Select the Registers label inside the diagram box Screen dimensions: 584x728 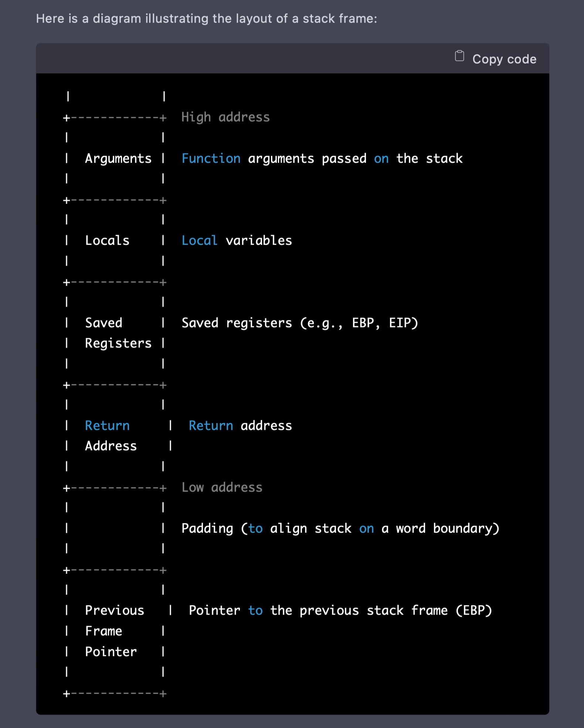118,343
